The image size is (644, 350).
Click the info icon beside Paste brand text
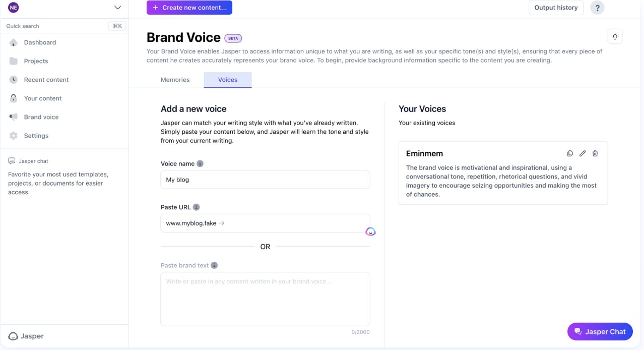214,265
